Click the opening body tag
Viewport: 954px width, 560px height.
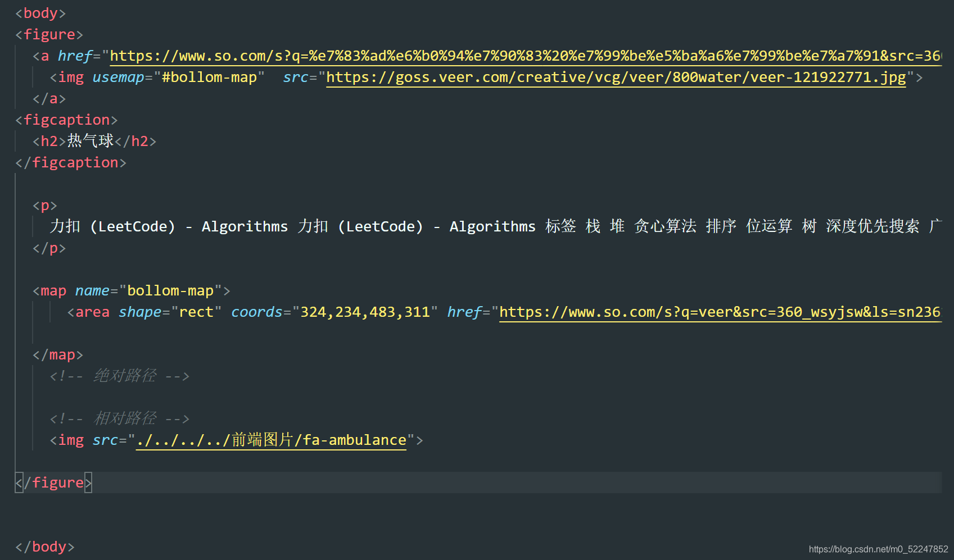(x=40, y=13)
